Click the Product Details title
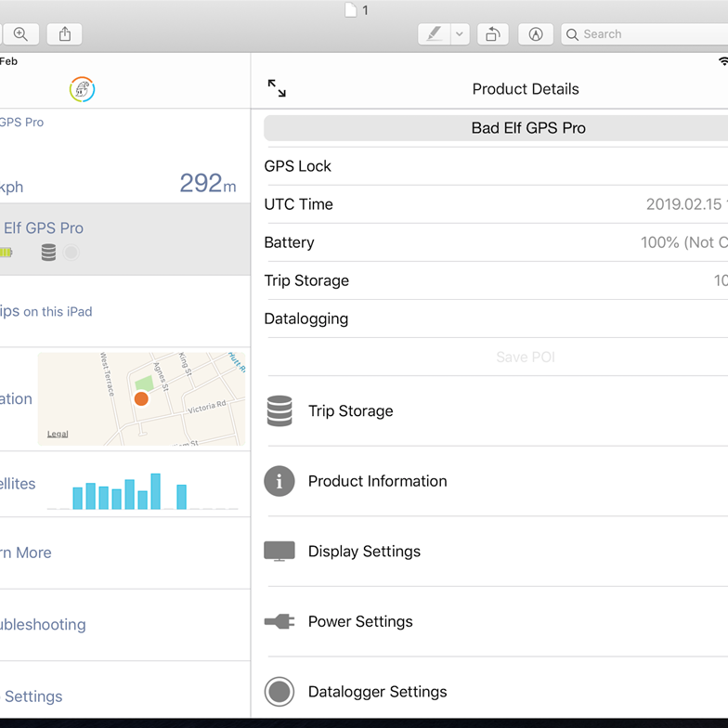The width and height of the screenshot is (728, 728). [526, 89]
